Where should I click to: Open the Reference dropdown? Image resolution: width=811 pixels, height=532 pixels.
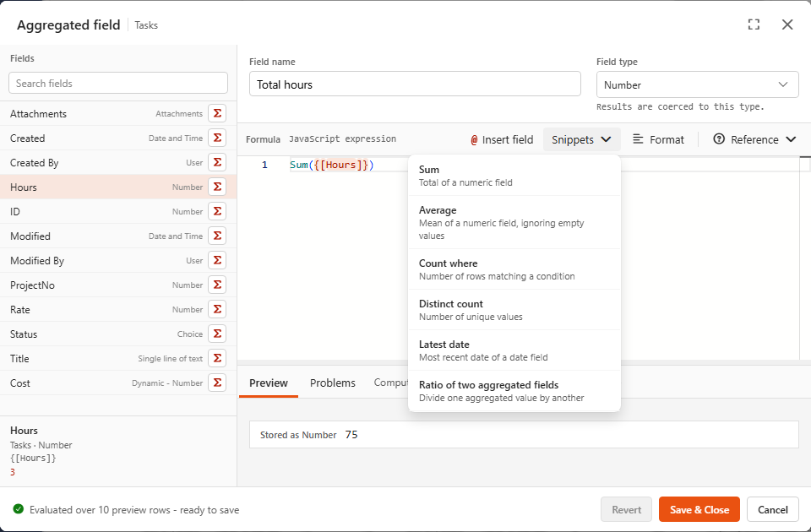[754, 139]
